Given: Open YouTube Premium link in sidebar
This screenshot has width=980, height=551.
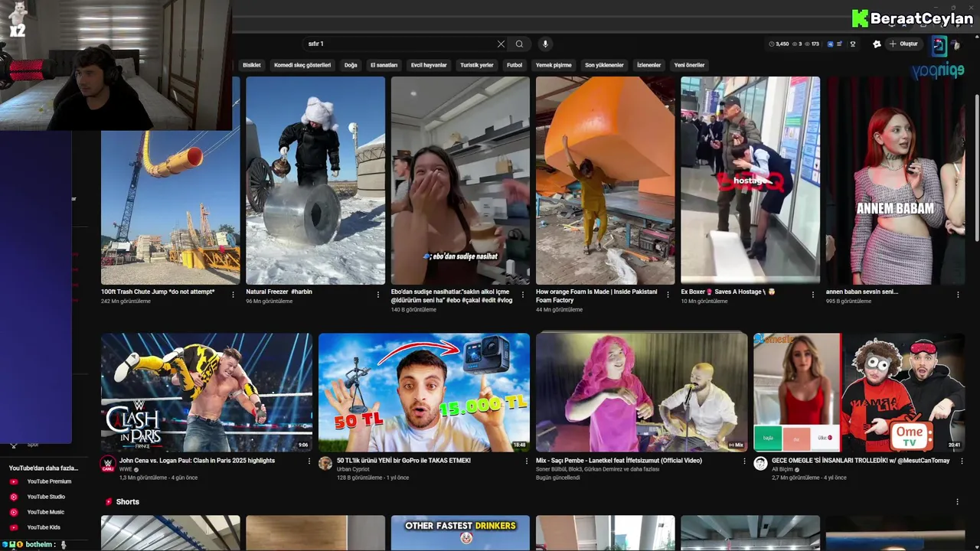Looking at the screenshot, I should click(49, 481).
